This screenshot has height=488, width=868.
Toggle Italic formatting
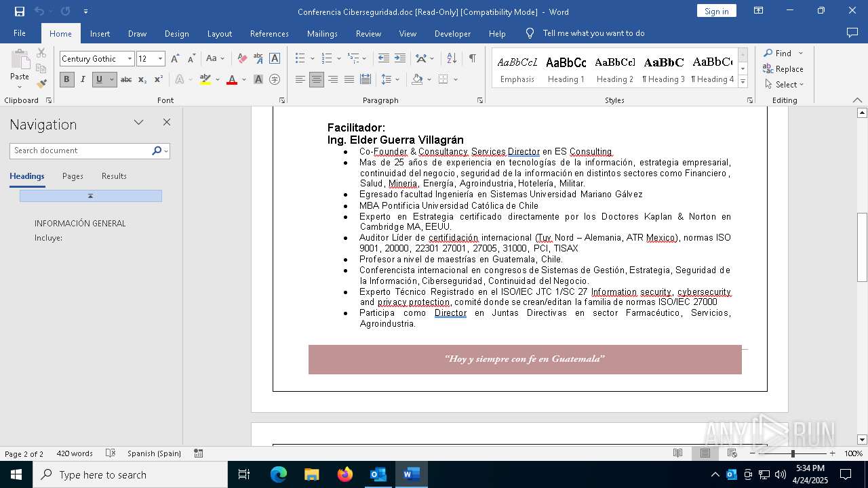83,79
